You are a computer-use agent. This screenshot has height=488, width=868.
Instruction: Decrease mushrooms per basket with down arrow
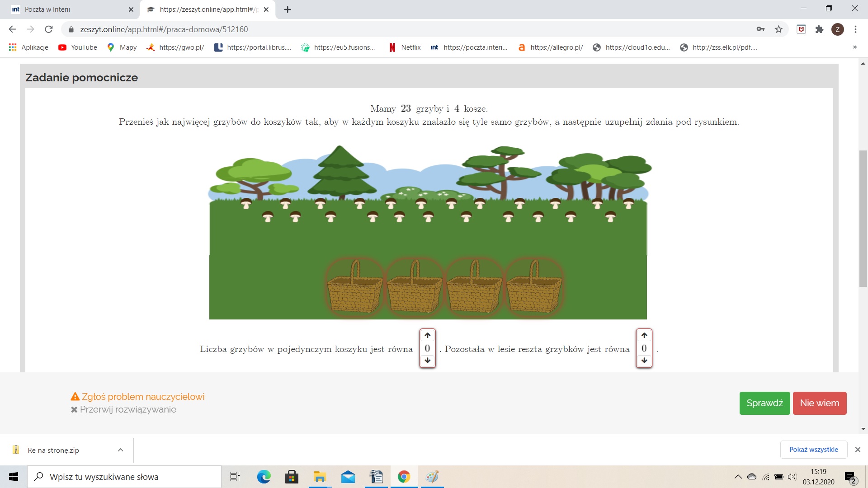(x=427, y=361)
